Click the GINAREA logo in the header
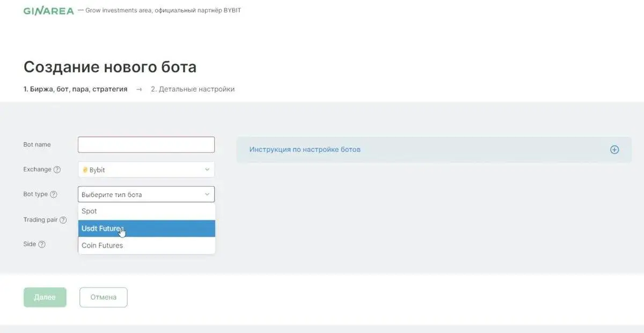 (48, 10)
